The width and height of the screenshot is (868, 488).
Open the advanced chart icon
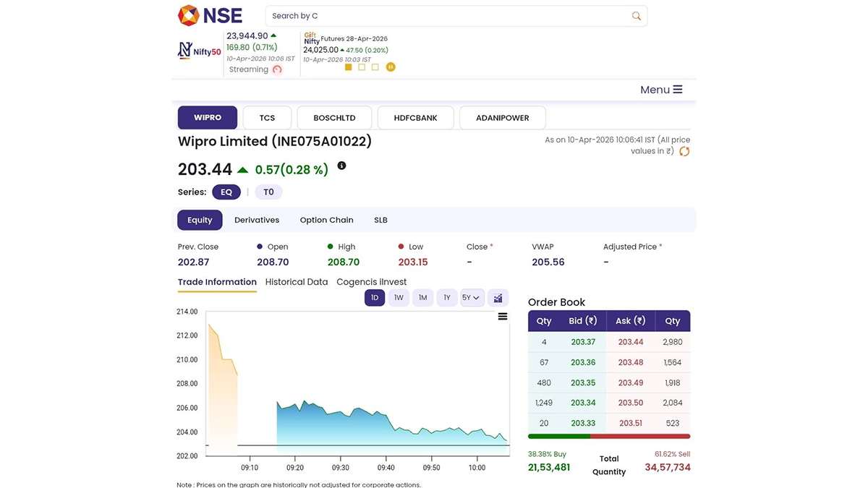click(x=497, y=298)
